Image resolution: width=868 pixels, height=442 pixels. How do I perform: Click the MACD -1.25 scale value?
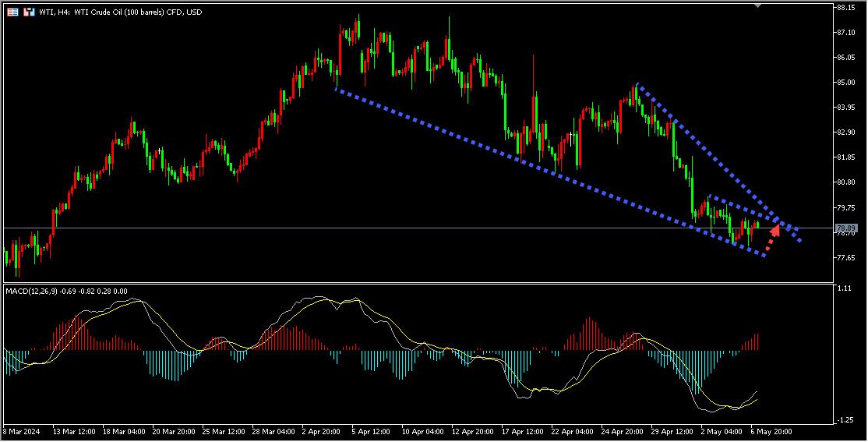843,420
